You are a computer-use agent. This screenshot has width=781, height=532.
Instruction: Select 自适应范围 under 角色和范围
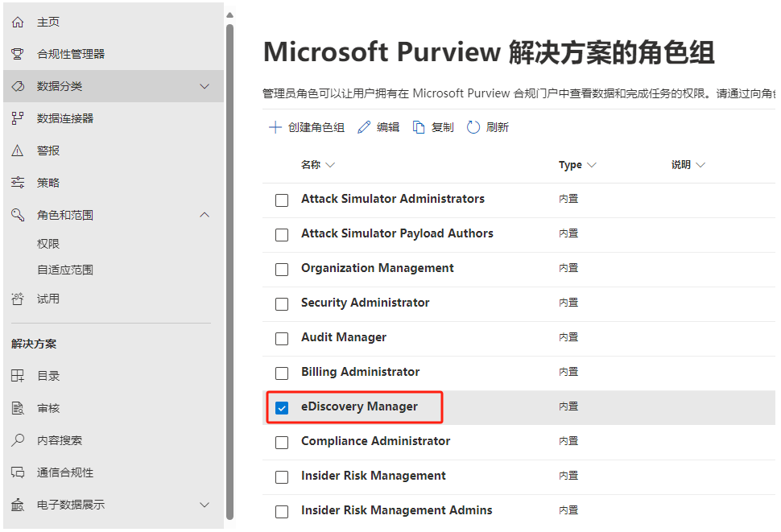click(x=65, y=270)
